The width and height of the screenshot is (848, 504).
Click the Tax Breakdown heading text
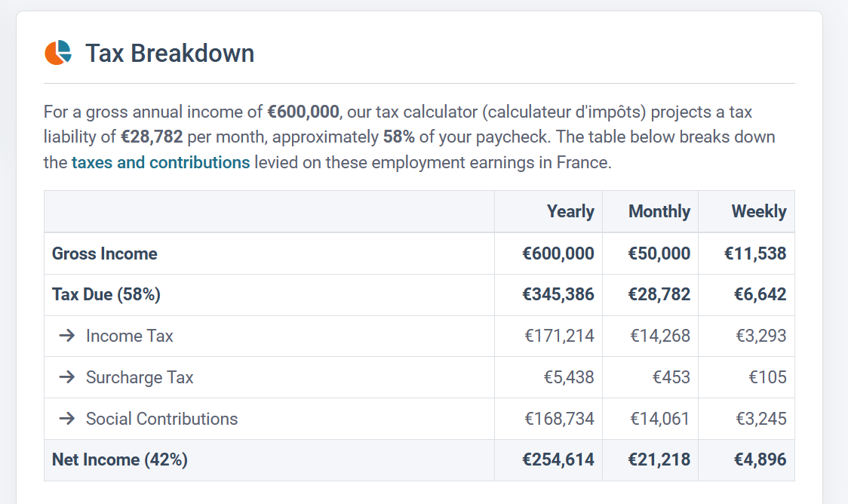[170, 54]
